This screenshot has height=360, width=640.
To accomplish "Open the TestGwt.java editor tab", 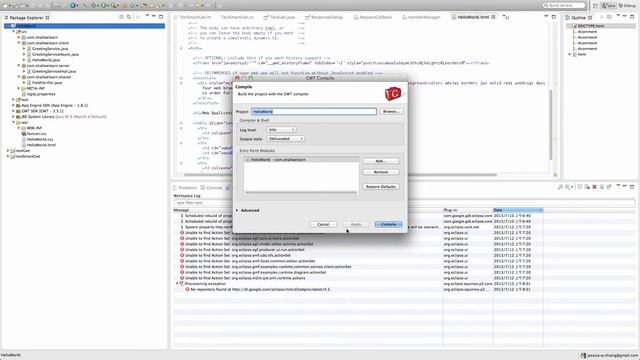I will tap(279, 17).
